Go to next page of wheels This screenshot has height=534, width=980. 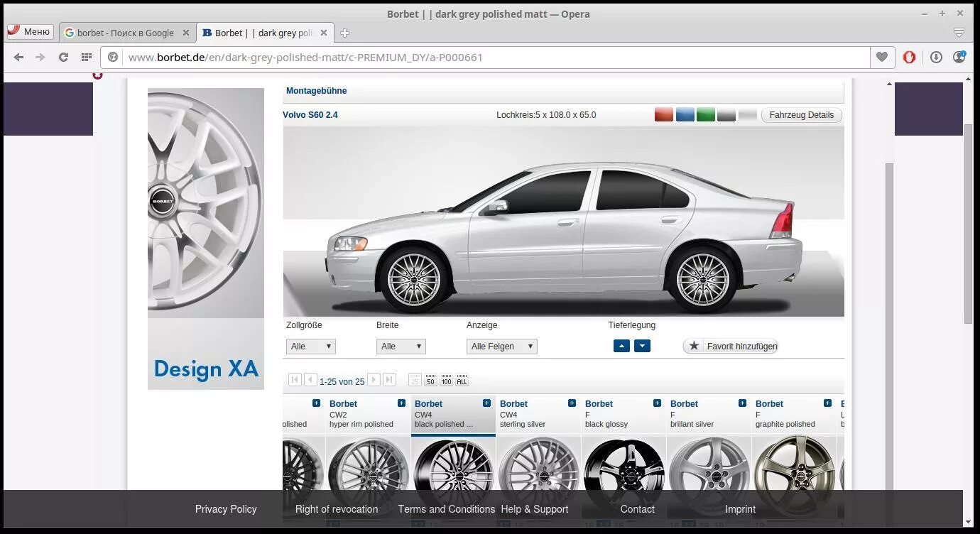coord(374,380)
